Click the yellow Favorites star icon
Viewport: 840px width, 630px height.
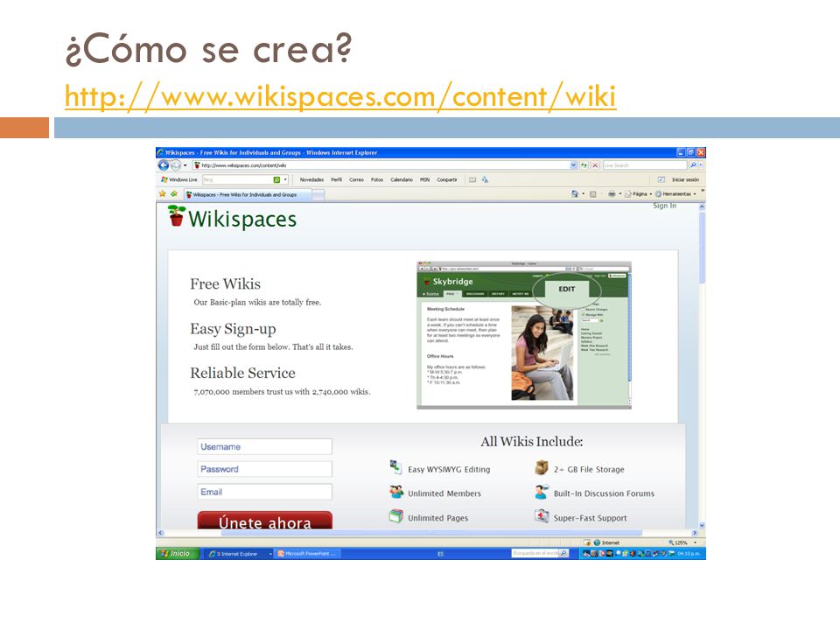pos(163,194)
